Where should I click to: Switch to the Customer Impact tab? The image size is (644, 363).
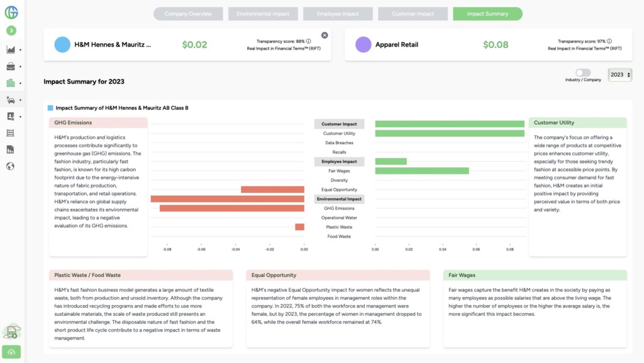point(413,14)
